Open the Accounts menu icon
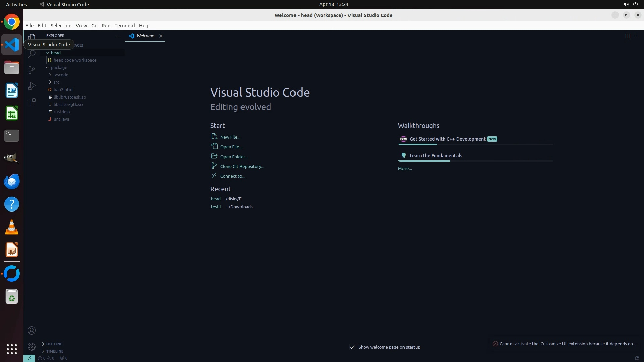The image size is (644, 362). click(x=32, y=330)
